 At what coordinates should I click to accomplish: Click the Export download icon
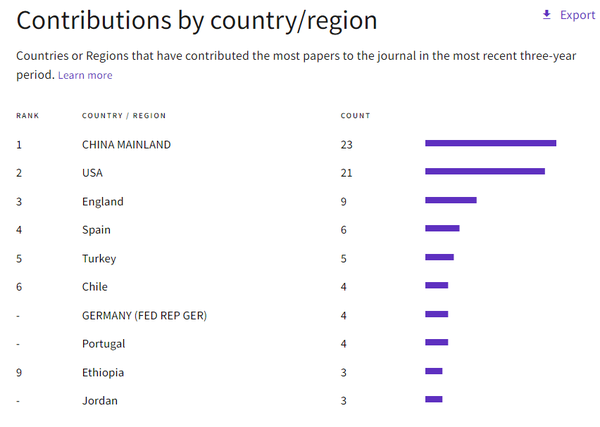546,15
